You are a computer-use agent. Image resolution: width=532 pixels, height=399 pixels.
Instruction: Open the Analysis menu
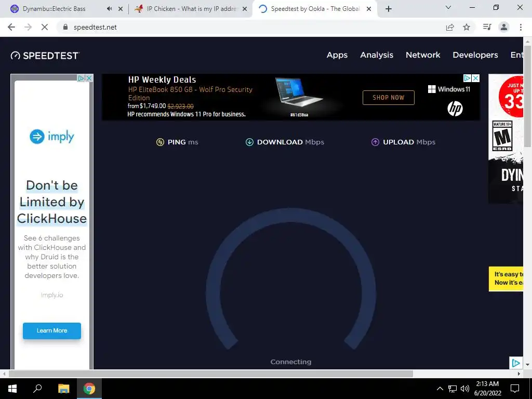(x=377, y=55)
